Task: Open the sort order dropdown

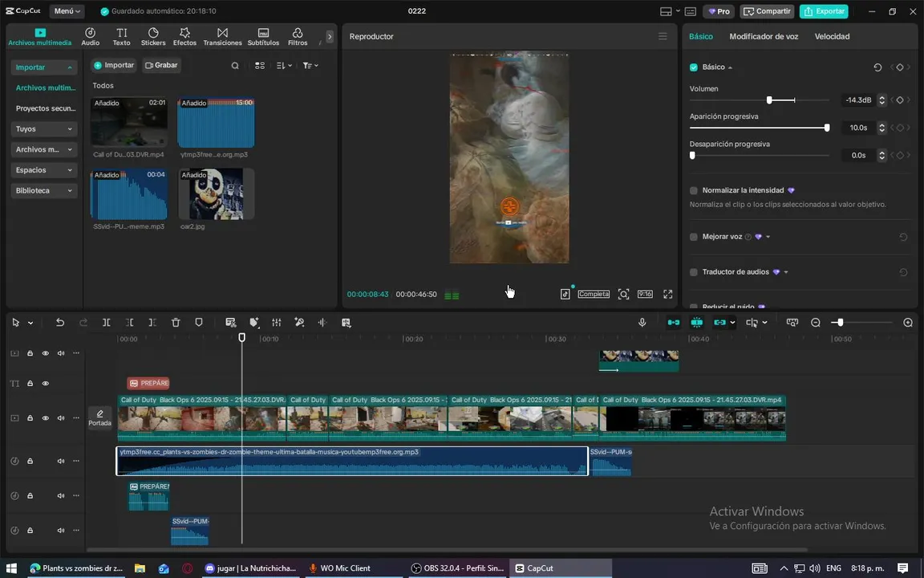Action: [x=284, y=66]
